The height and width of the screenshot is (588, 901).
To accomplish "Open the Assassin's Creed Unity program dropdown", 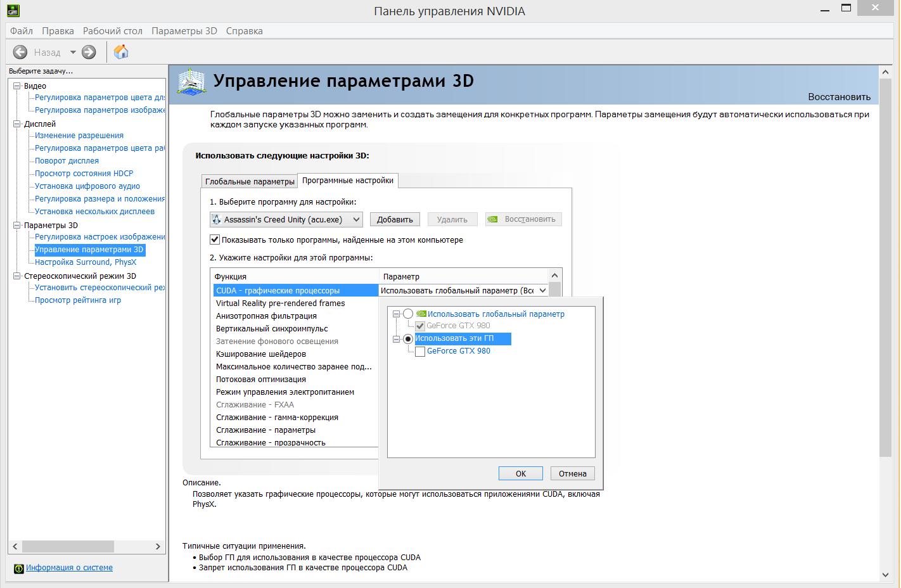I will (286, 219).
